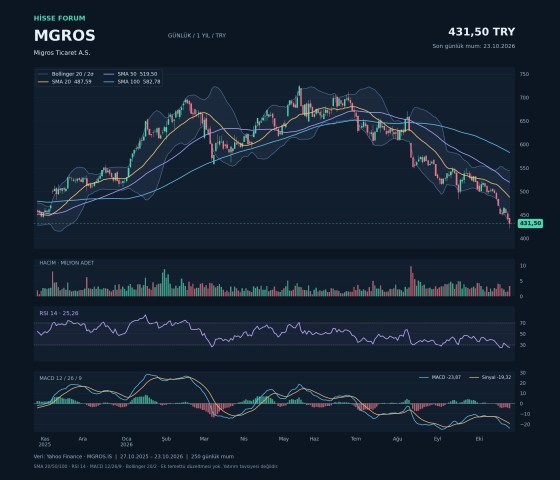Viewport: 560px width, 480px height.
Task: Click the 10 label on volume axis
Action: coord(523,266)
